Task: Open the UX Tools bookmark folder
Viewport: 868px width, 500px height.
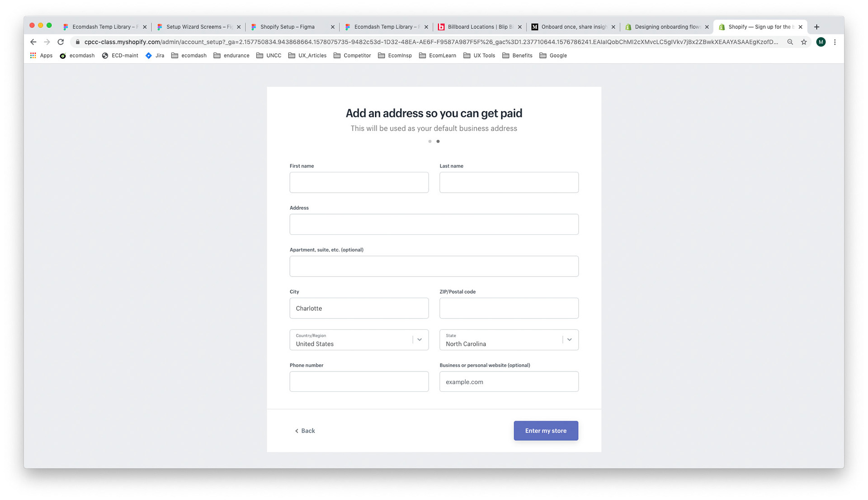Action: tap(479, 56)
